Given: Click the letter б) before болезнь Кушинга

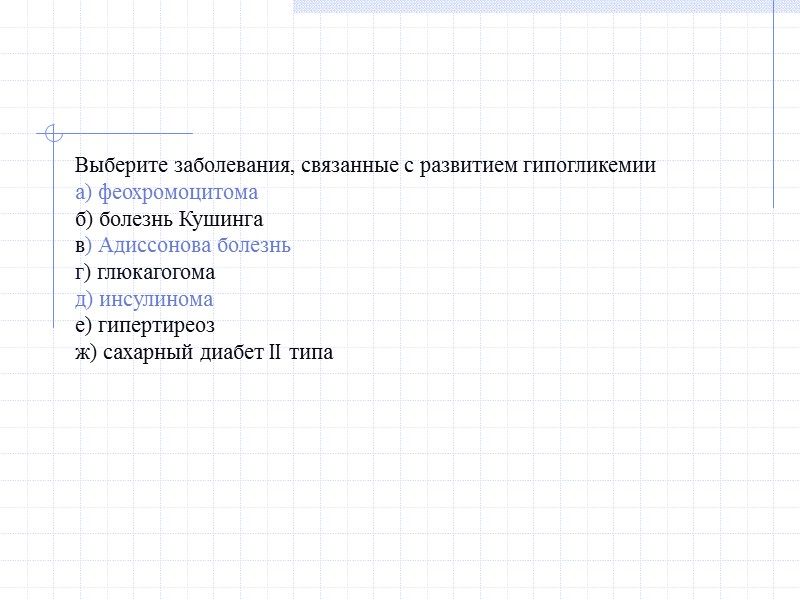Looking at the screenshot, I should (83, 218).
